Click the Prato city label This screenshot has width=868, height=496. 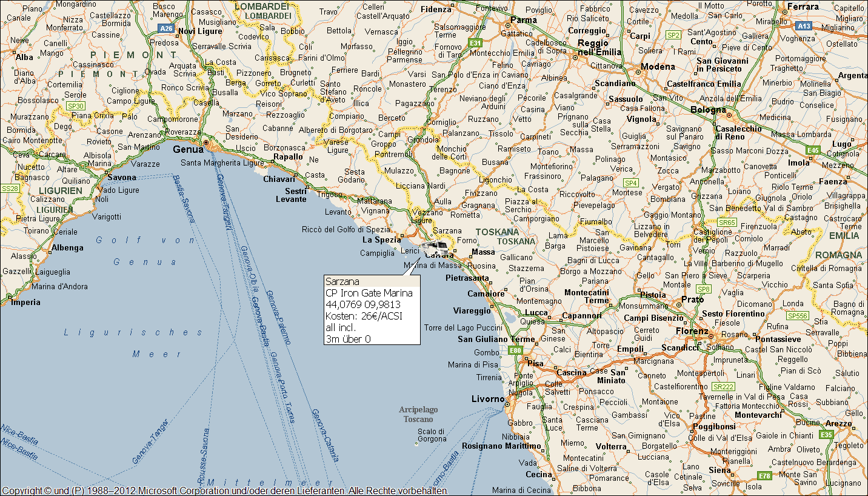click(x=693, y=299)
